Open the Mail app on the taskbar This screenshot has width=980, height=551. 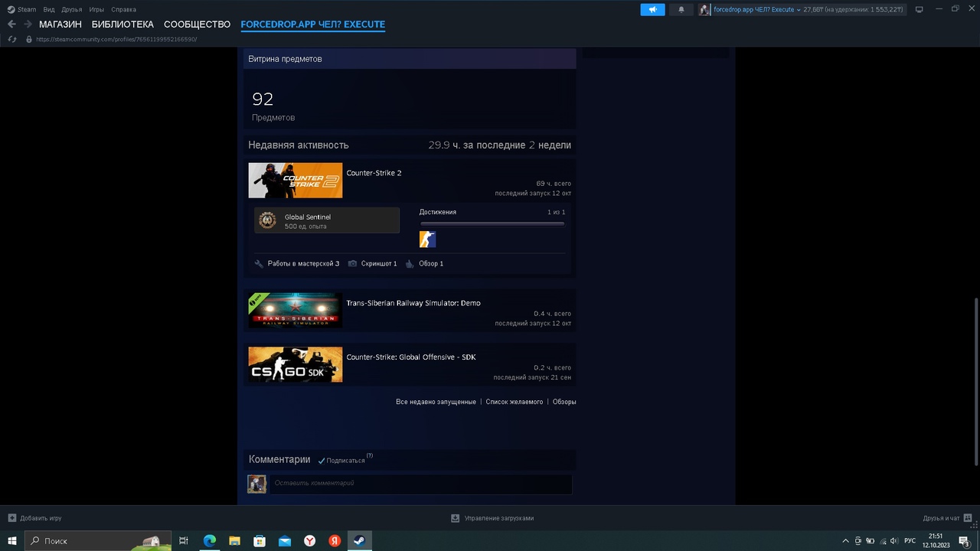[x=285, y=540]
